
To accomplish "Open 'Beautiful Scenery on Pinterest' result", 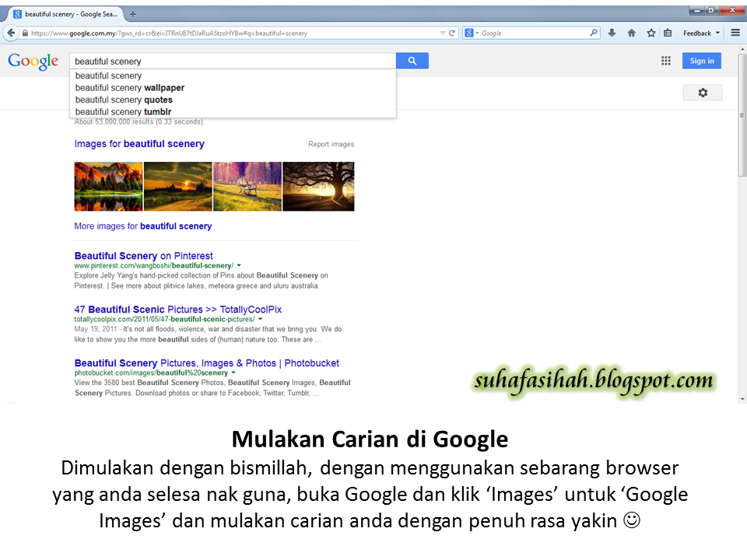I will pos(143,256).
